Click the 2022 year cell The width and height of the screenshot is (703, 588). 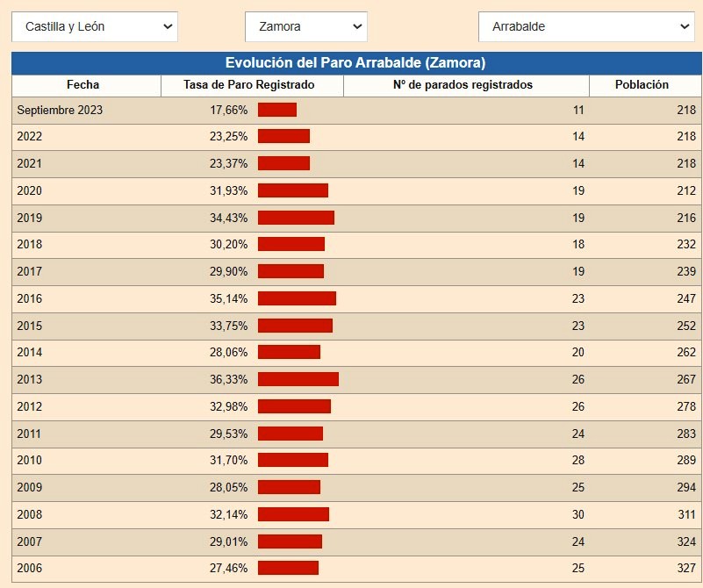(30, 137)
